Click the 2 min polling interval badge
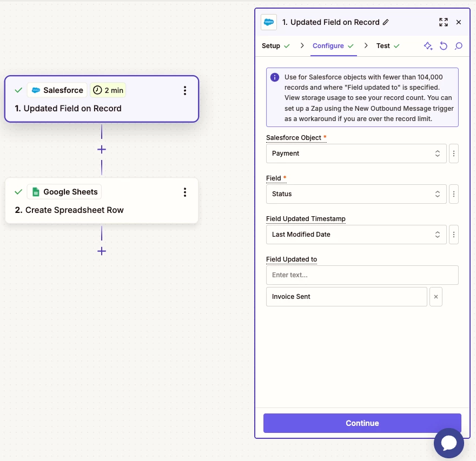Image resolution: width=476 pixels, height=461 pixels. click(108, 90)
